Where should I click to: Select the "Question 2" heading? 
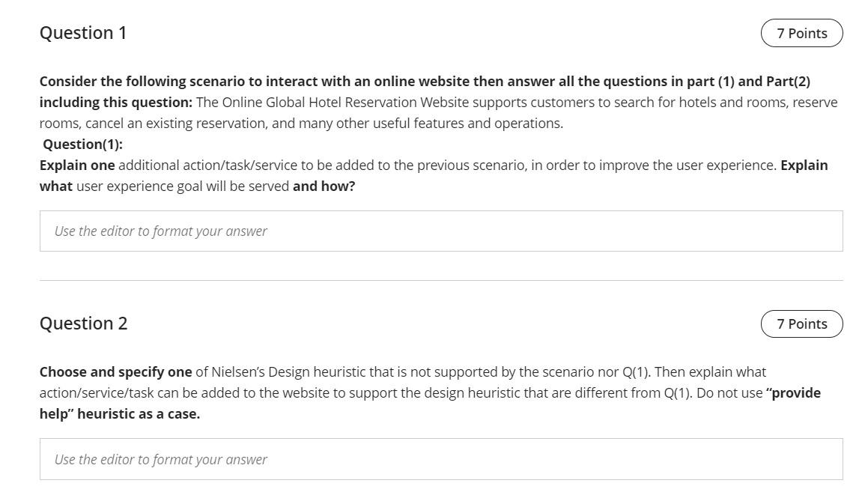(83, 324)
